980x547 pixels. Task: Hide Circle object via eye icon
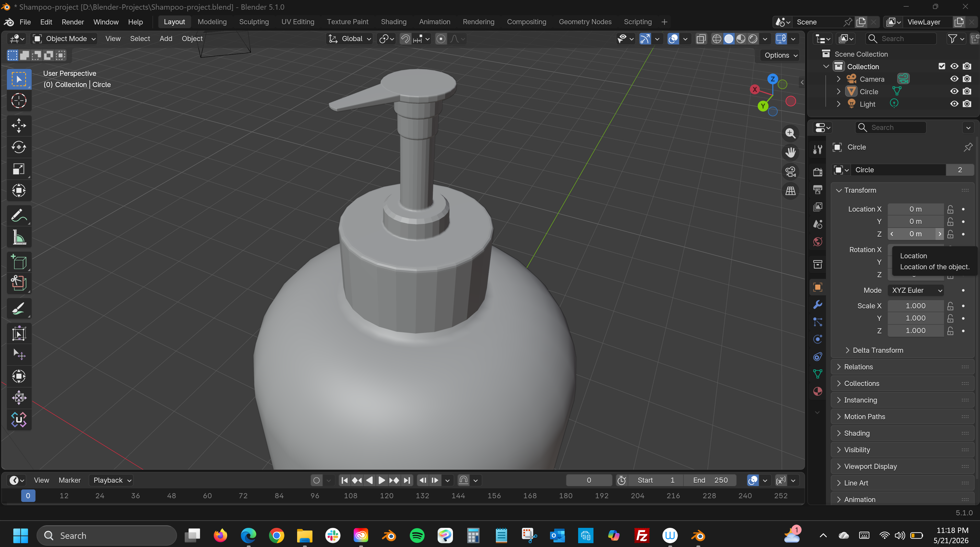point(954,91)
